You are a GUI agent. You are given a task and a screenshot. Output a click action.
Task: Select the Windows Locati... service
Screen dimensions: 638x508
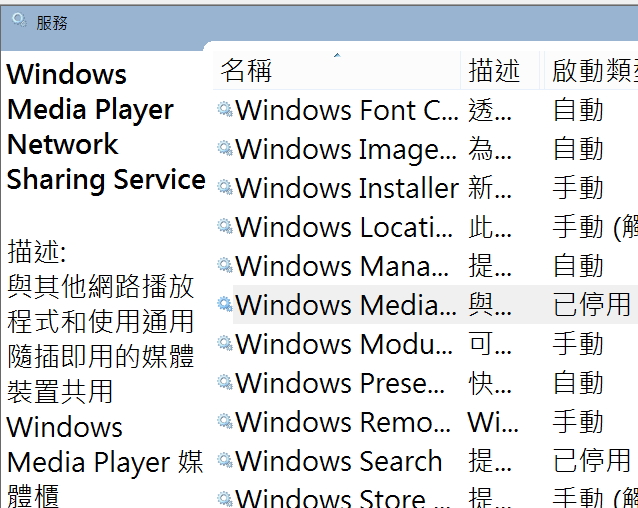click(344, 227)
